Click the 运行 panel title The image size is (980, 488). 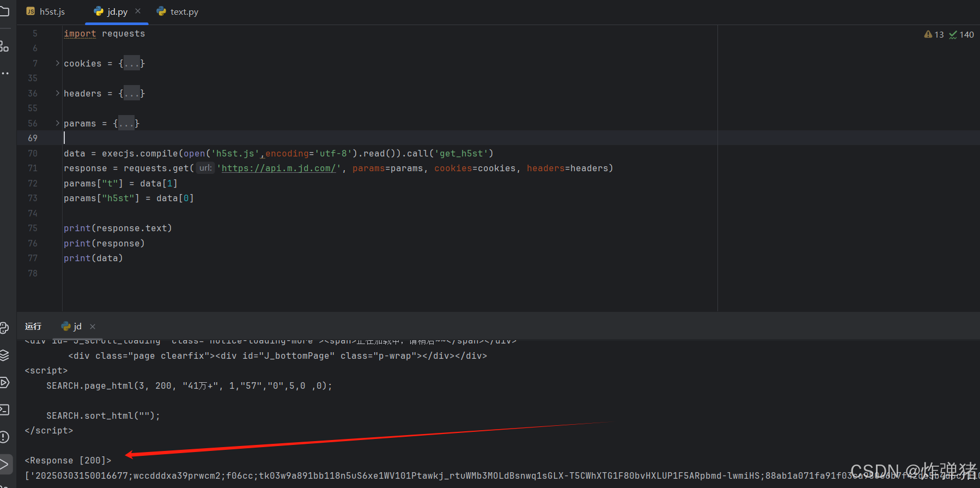tap(33, 326)
